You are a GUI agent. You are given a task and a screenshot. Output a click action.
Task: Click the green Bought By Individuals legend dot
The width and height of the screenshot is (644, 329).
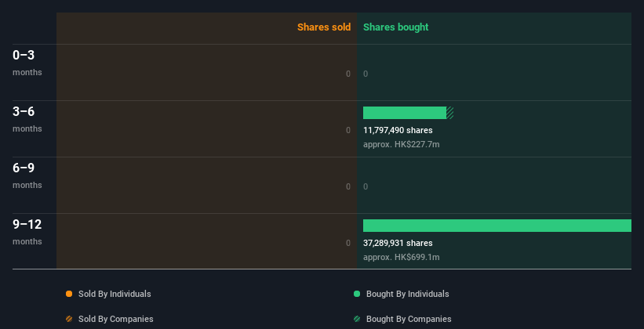[357, 294]
